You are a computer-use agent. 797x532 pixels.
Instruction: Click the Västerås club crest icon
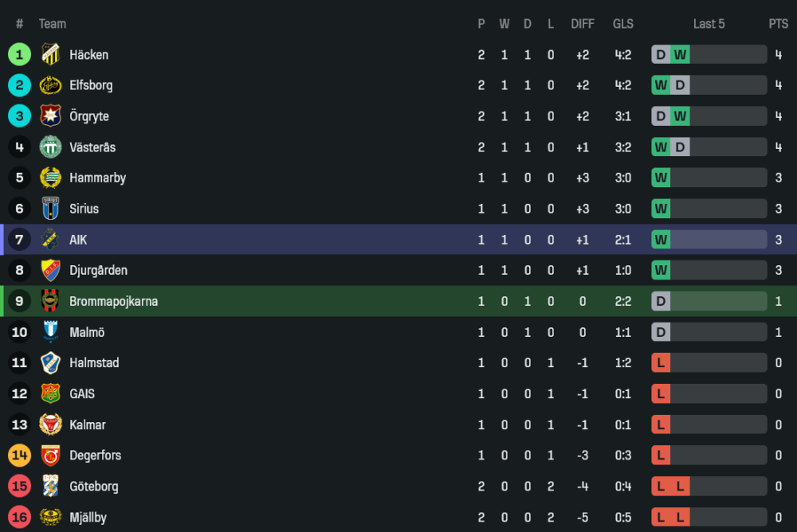pyautogui.click(x=50, y=147)
